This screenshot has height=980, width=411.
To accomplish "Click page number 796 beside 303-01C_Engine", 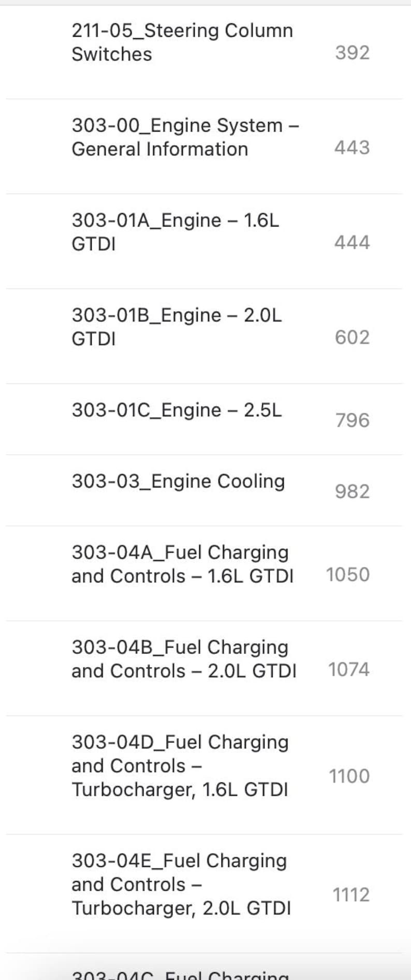I will pos(353,420).
